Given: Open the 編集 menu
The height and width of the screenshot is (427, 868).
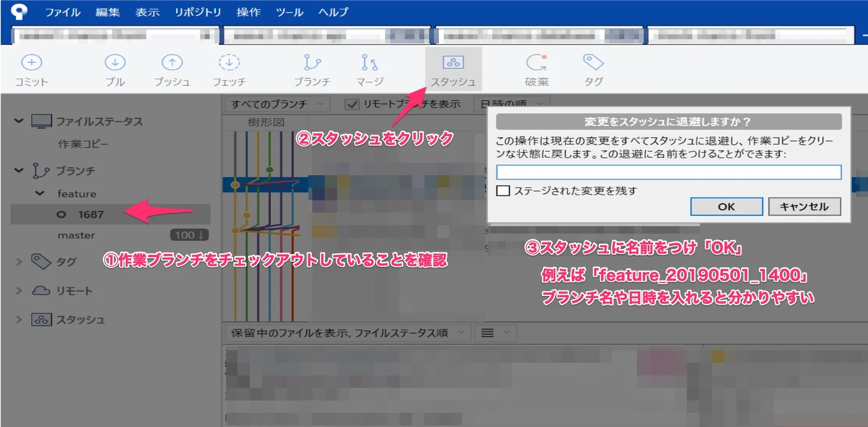Looking at the screenshot, I should coord(108,12).
